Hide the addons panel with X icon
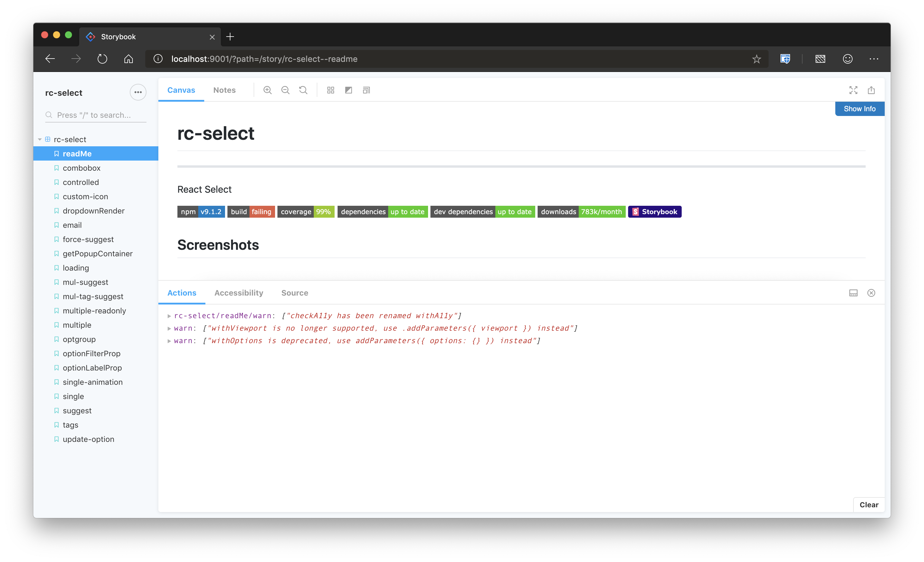 tap(871, 293)
